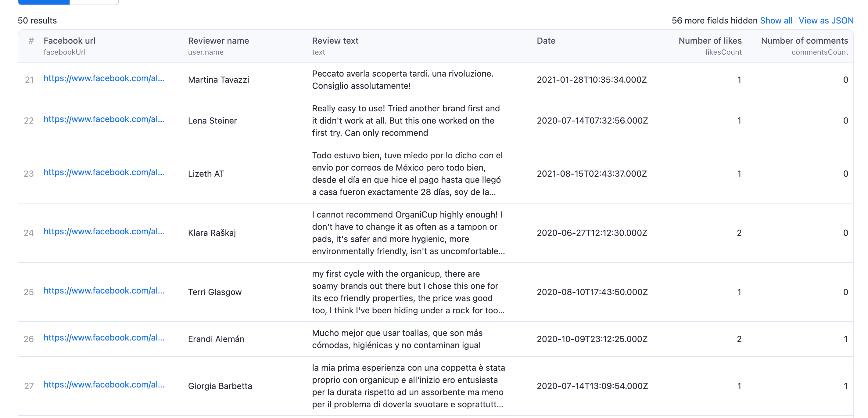This screenshot has width=868, height=418.
Task: Click the 'Number of comments' column header
Action: tap(804, 41)
